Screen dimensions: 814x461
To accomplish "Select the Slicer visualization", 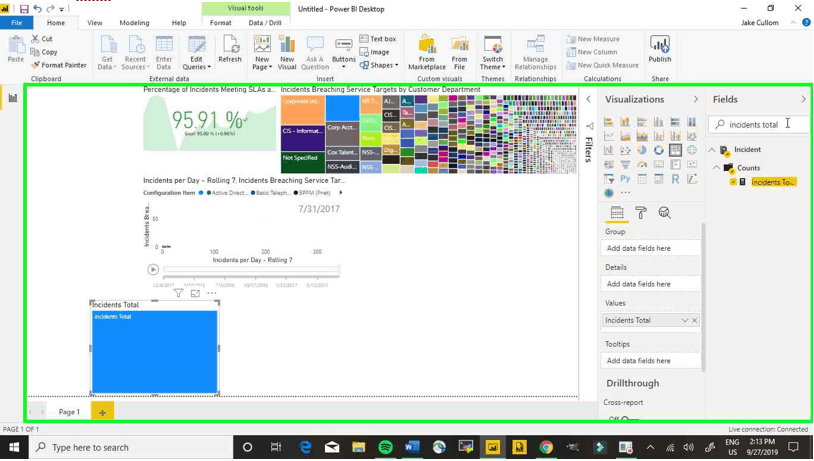I will click(x=608, y=179).
